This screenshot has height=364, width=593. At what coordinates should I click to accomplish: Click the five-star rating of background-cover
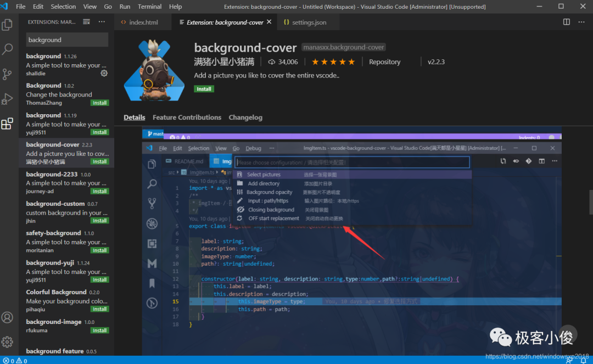click(x=333, y=61)
